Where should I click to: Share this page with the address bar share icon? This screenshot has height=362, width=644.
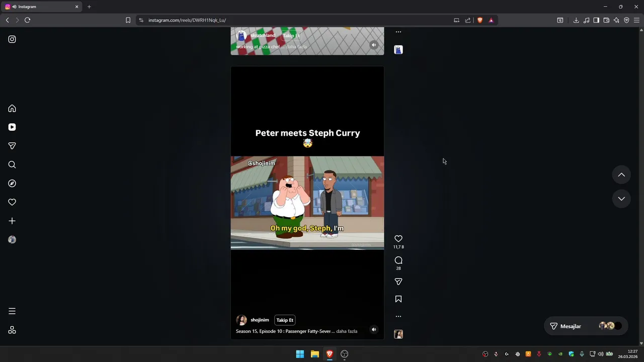point(468,20)
